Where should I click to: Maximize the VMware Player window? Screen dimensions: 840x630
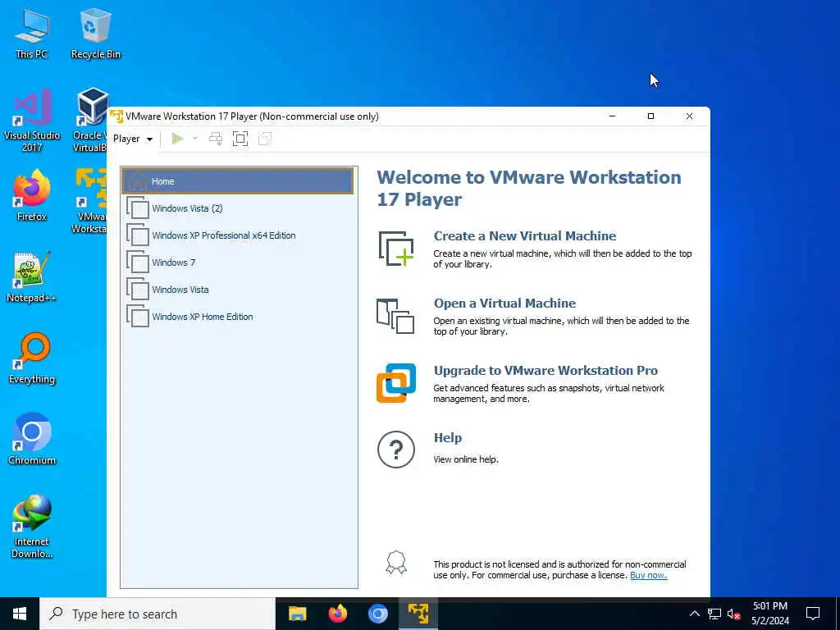pyautogui.click(x=651, y=116)
